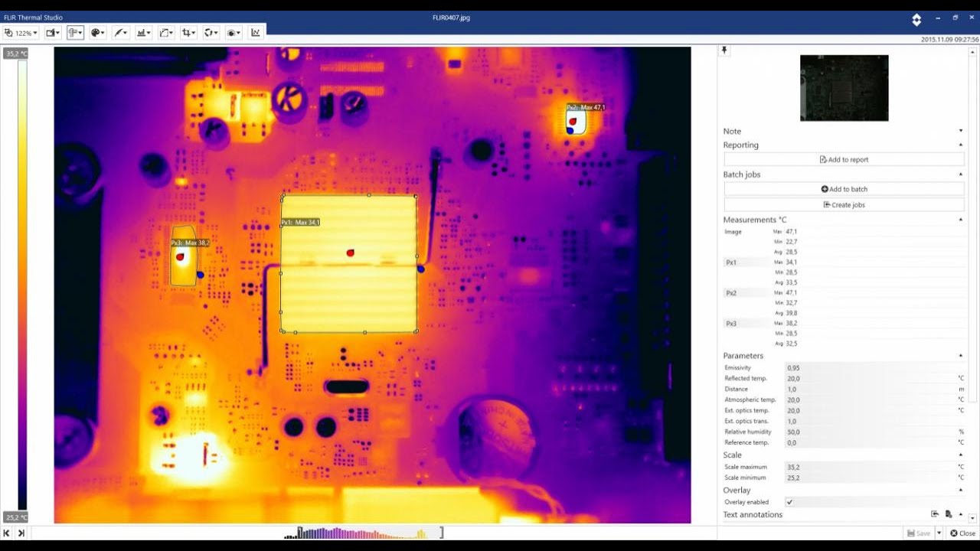Open the image mode camera tool

[x=53, y=33]
